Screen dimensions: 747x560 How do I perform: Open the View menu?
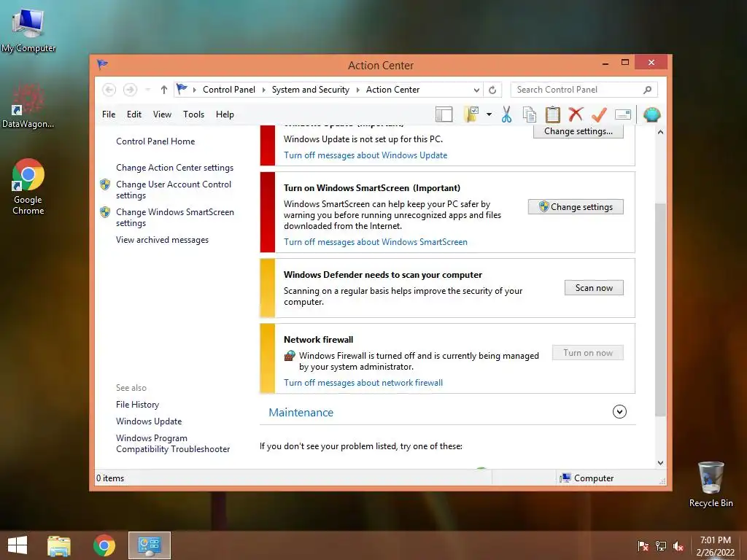tap(162, 114)
